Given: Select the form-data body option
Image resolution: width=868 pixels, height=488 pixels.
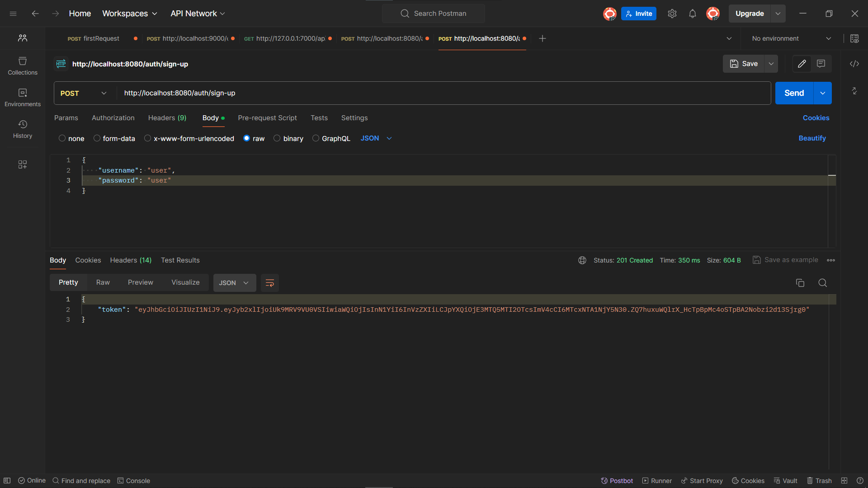Looking at the screenshot, I should click(114, 138).
